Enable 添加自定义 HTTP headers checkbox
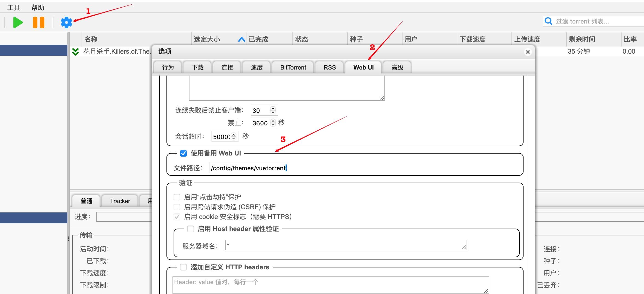This screenshot has height=294, width=644. pos(183,267)
